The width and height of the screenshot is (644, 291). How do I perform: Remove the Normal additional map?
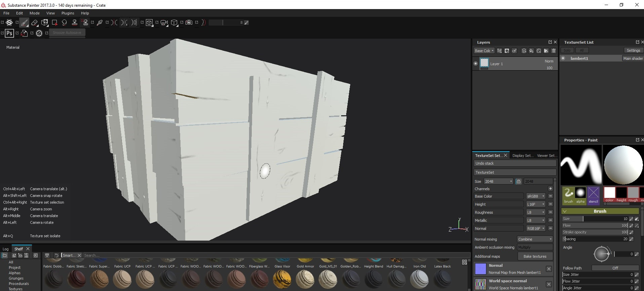pos(549,269)
